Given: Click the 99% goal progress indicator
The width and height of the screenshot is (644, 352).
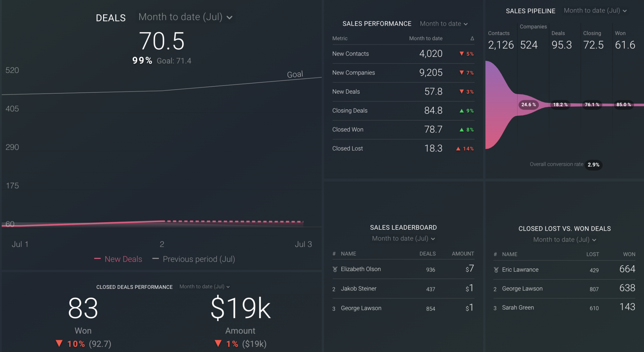Looking at the screenshot, I should click(142, 60).
